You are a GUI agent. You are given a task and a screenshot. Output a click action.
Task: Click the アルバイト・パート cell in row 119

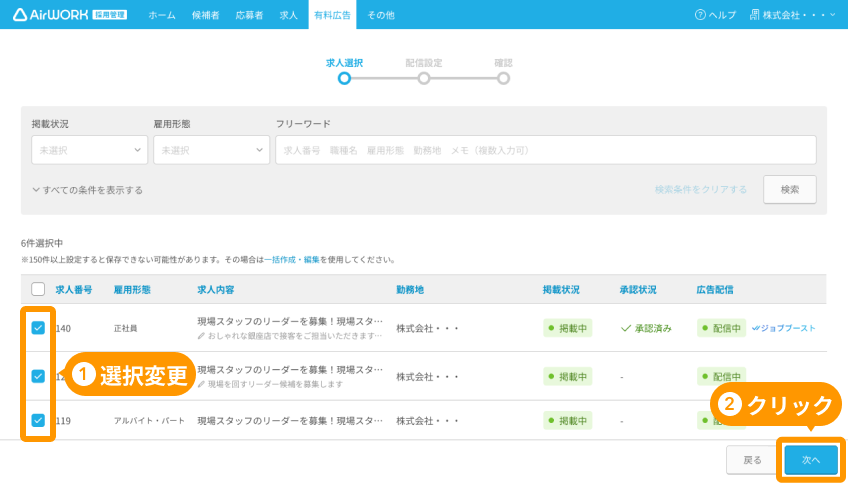tap(149, 420)
